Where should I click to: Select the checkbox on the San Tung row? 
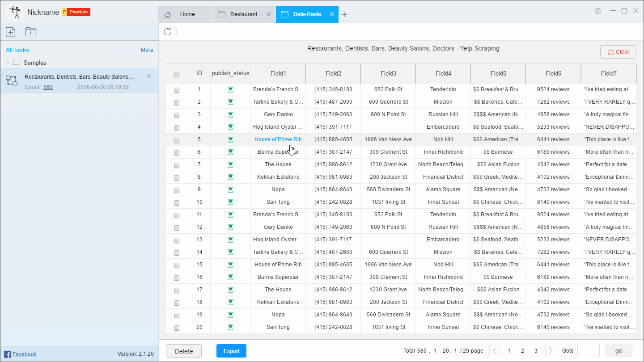(x=177, y=202)
